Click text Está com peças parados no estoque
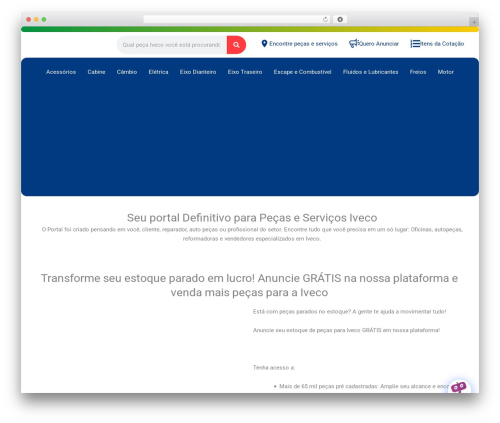This screenshot has width=500, height=423. (349, 312)
